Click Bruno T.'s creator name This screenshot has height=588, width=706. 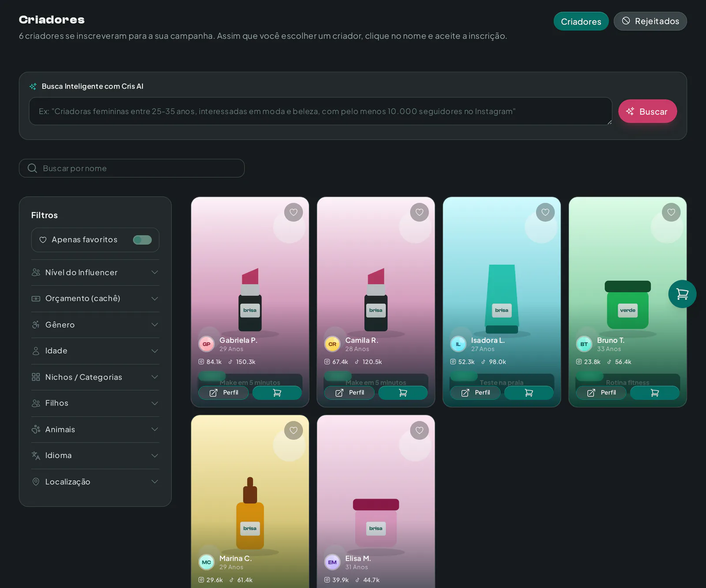(x=611, y=341)
